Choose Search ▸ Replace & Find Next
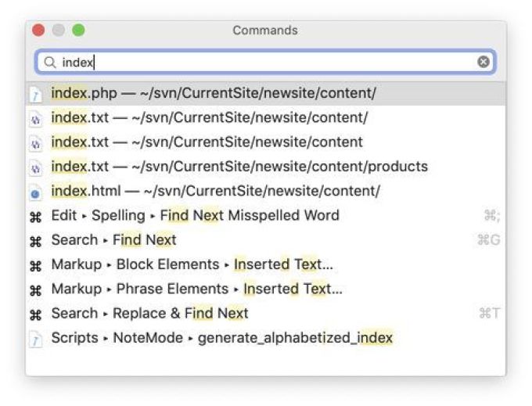Image resolution: width=532 pixels, height=406 pixels. click(266, 313)
